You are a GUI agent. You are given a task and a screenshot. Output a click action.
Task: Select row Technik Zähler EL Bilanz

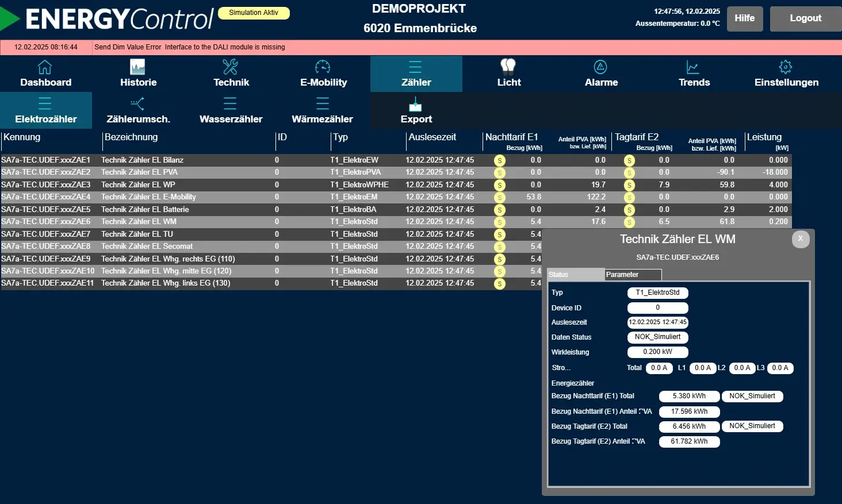(396, 160)
